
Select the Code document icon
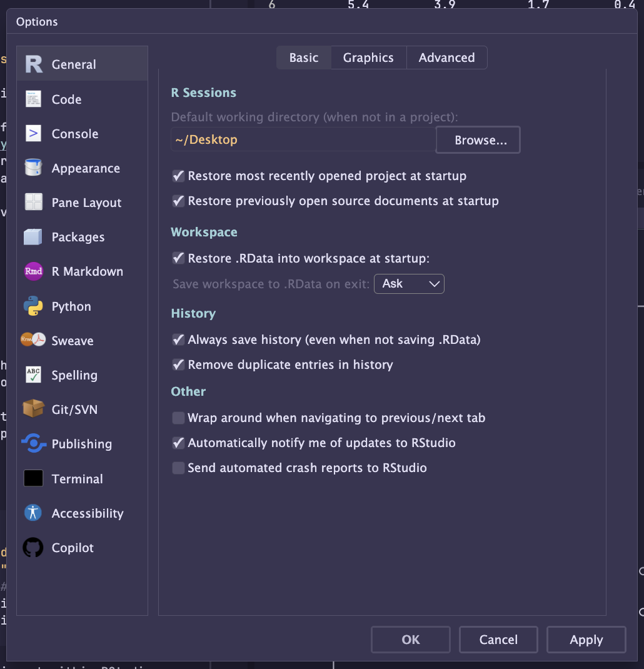[x=33, y=99]
